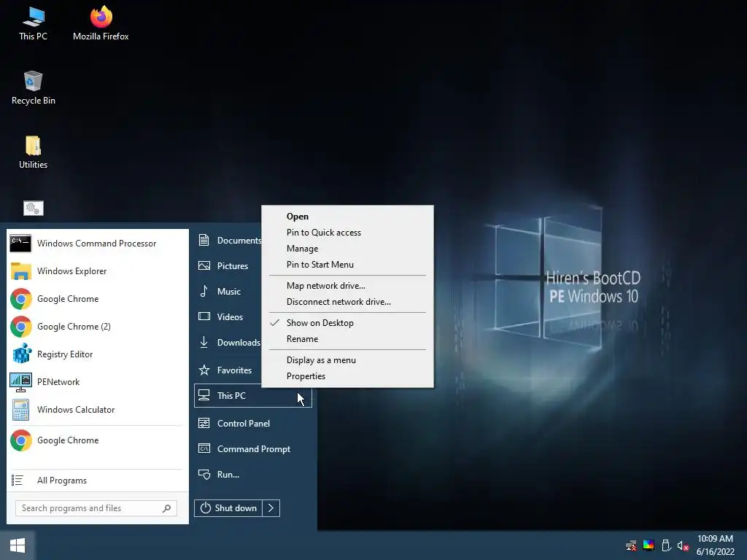Open the Utilities folder on desktop
The width and height of the screenshot is (747, 560).
pyautogui.click(x=33, y=152)
